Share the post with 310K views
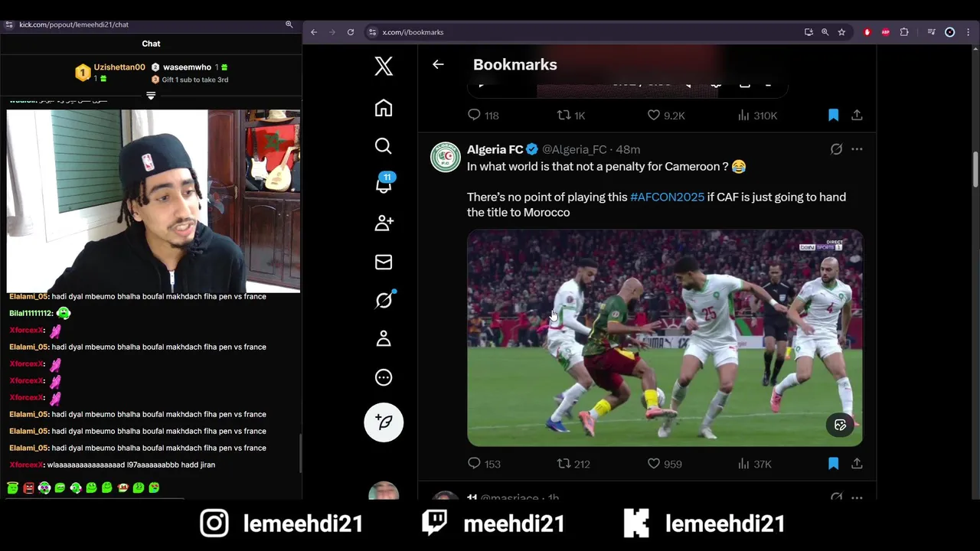The width and height of the screenshot is (980, 551). (857, 116)
